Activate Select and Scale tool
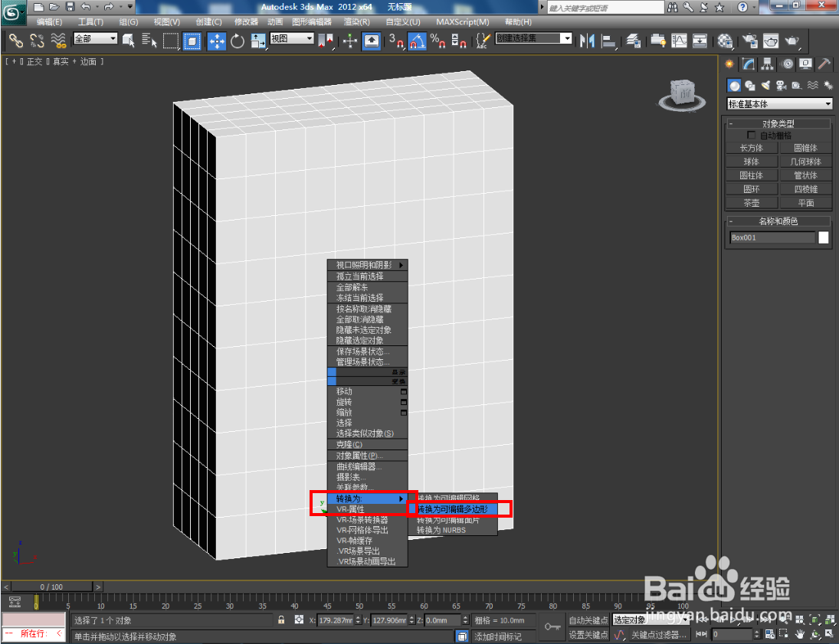The image size is (839, 644). [x=258, y=41]
